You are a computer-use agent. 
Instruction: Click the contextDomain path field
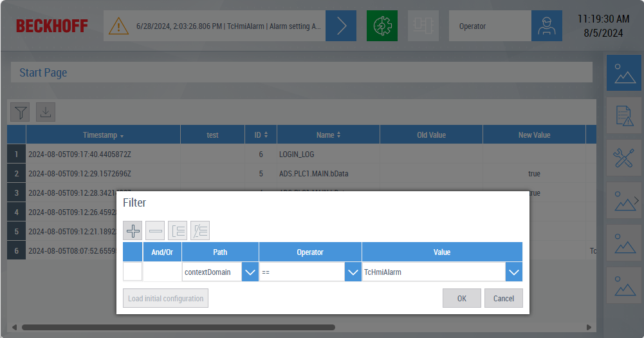[212, 272]
